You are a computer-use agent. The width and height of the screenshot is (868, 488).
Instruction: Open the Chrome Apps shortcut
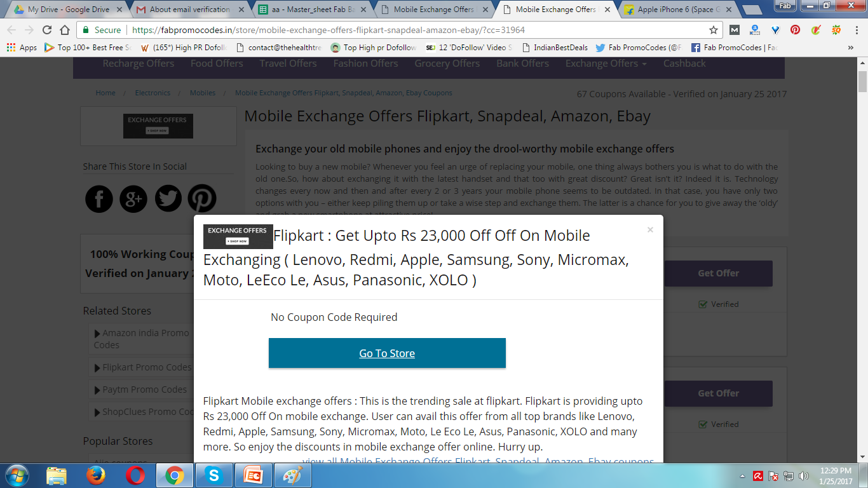point(22,48)
